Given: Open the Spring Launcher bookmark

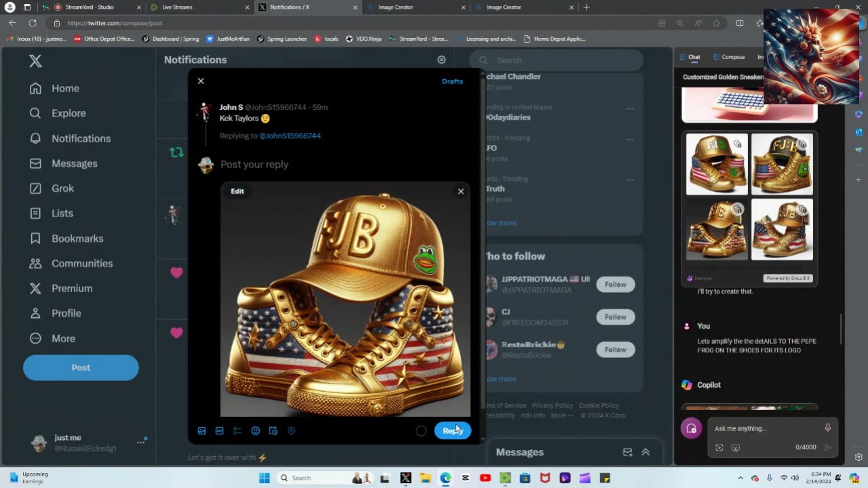Looking at the screenshot, I should (x=282, y=39).
